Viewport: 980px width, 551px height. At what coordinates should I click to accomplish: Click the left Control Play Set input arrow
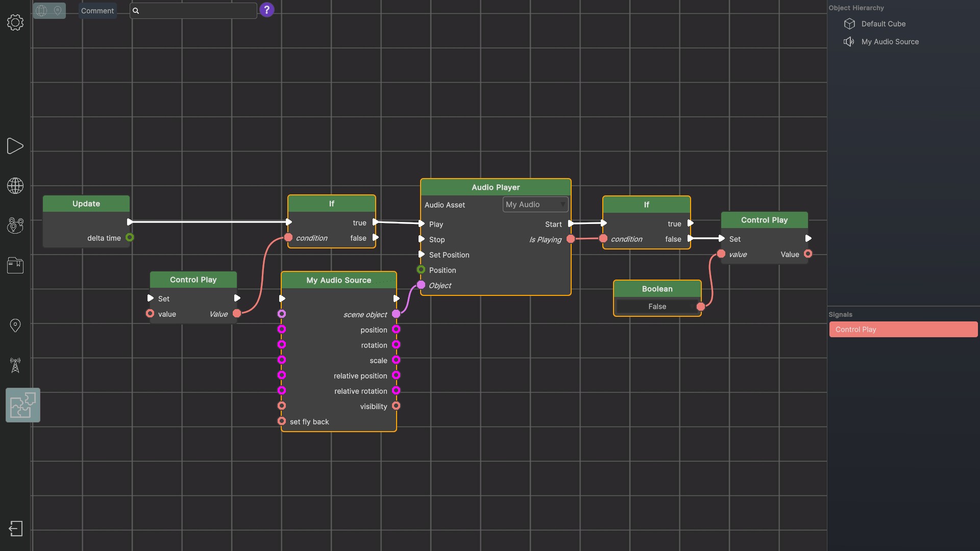pos(150,298)
